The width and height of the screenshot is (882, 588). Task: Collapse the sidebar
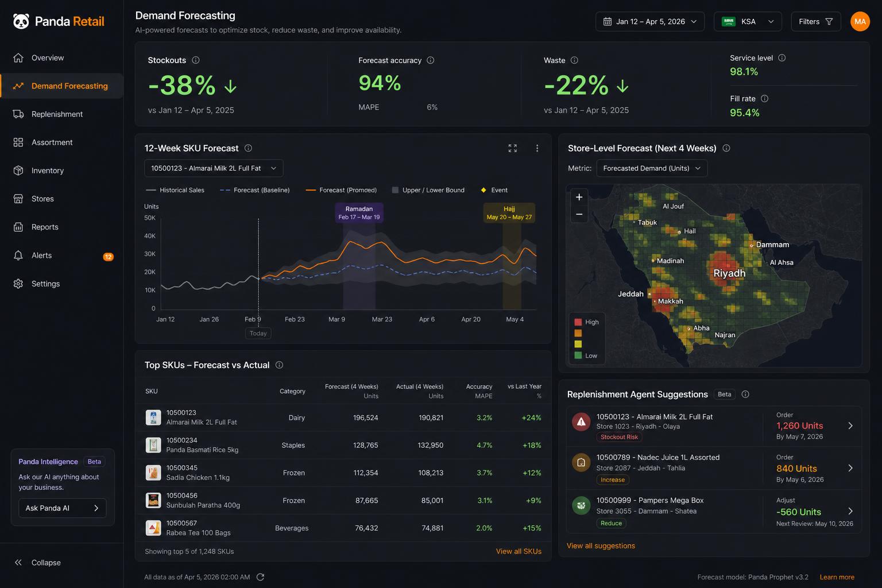(38, 563)
